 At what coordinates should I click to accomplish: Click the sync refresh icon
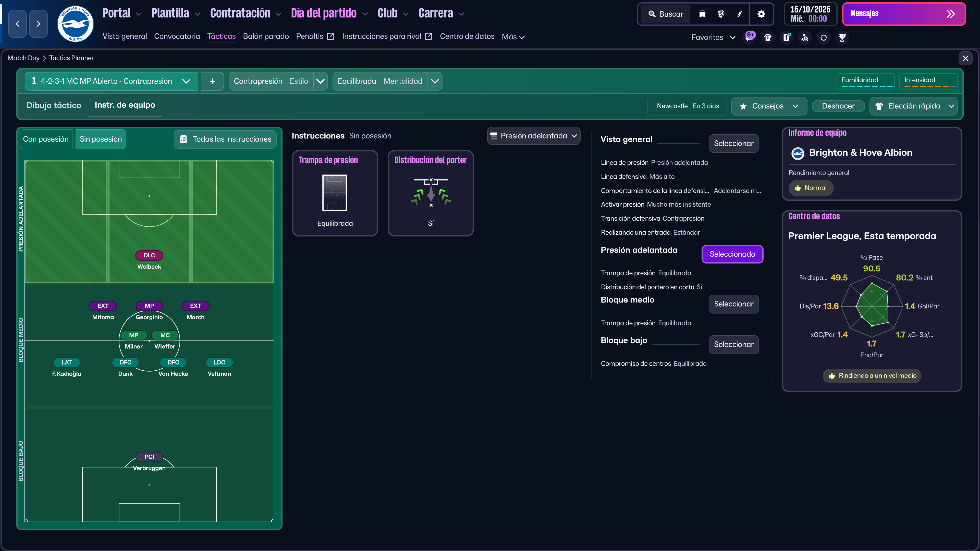point(823,37)
